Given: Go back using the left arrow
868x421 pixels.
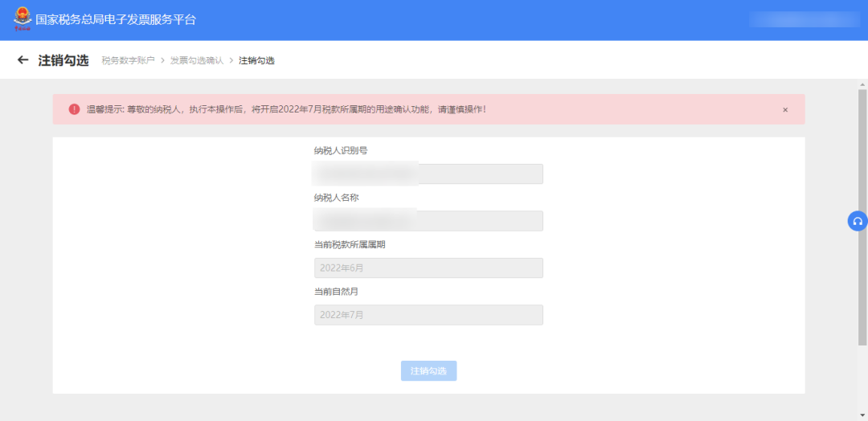Looking at the screenshot, I should tap(23, 60).
